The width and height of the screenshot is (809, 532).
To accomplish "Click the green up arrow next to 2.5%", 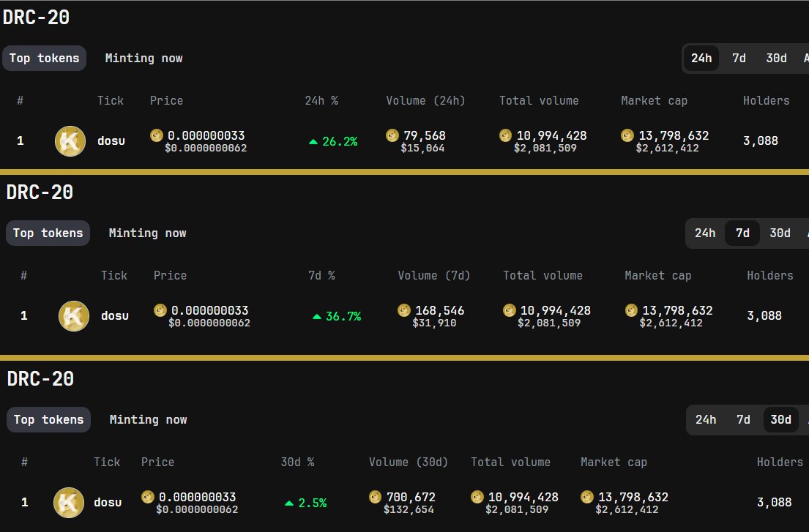I will (x=289, y=503).
